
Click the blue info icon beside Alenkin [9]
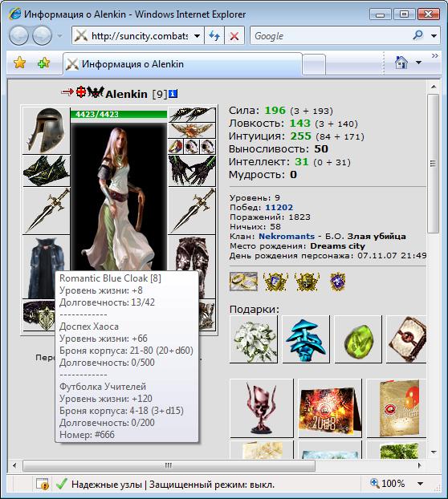point(173,94)
